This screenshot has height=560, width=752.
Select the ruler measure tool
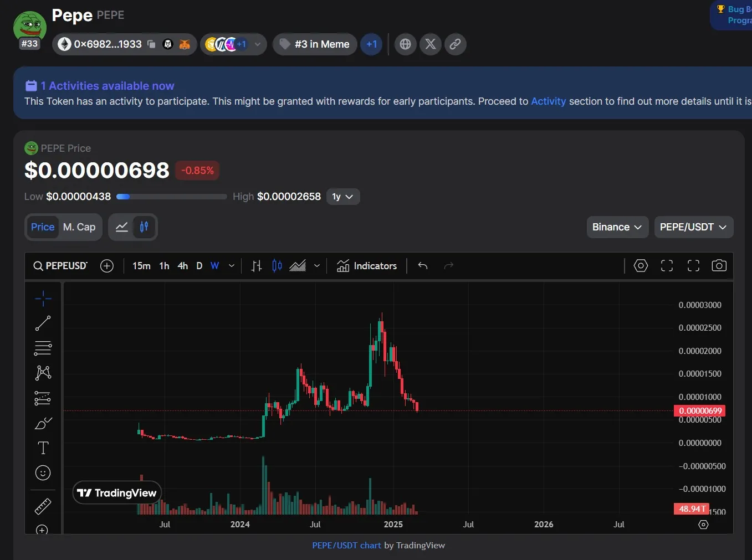point(43,506)
